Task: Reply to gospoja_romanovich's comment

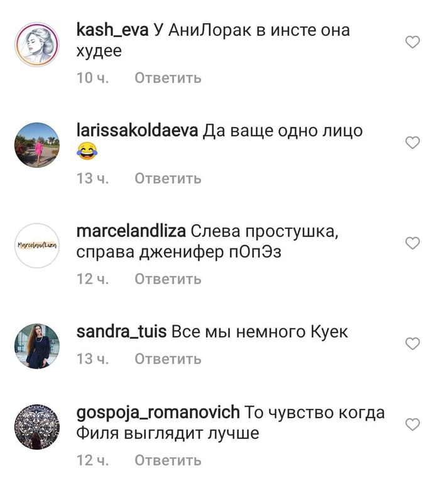Action: 168,460
